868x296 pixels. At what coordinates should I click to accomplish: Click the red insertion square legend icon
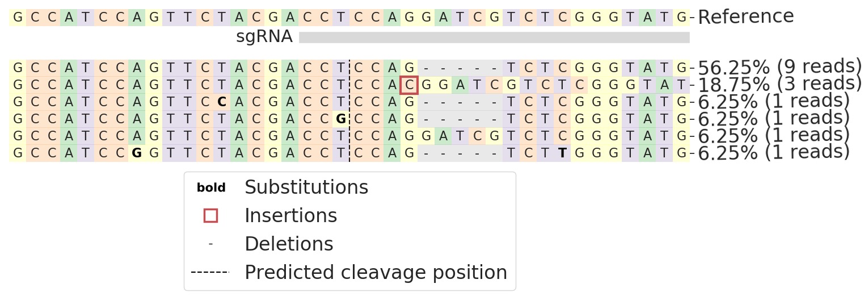[x=210, y=215]
